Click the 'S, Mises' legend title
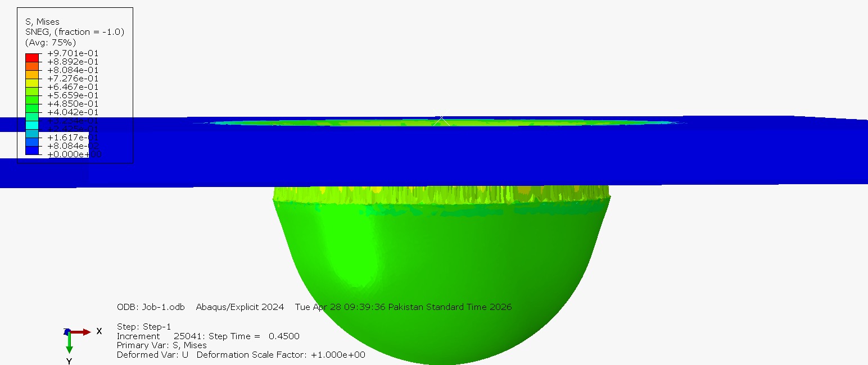The image size is (868, 365). click(x=42, y=22)
